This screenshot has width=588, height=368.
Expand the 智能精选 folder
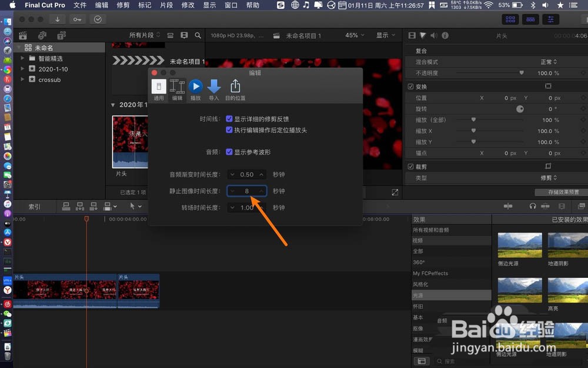22,58
